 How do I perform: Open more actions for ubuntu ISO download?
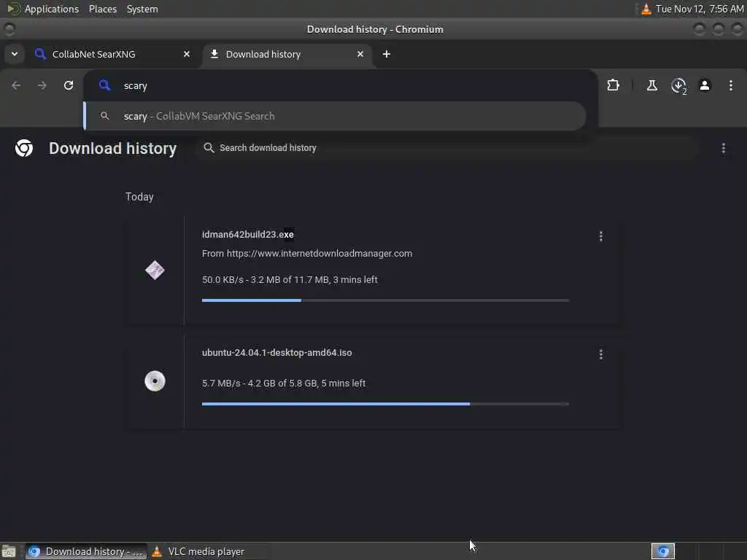pyautogui.click(x=601, y=355)
